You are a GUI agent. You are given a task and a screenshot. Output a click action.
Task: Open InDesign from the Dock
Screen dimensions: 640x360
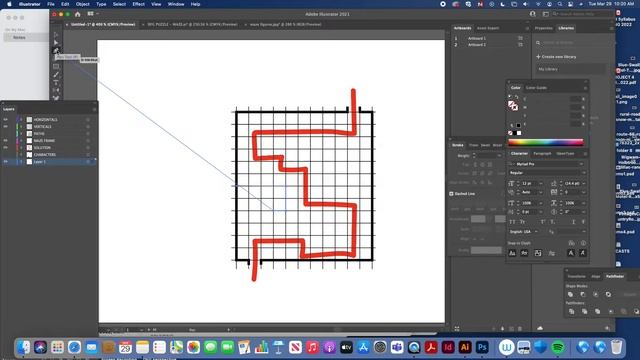point(448,347)
